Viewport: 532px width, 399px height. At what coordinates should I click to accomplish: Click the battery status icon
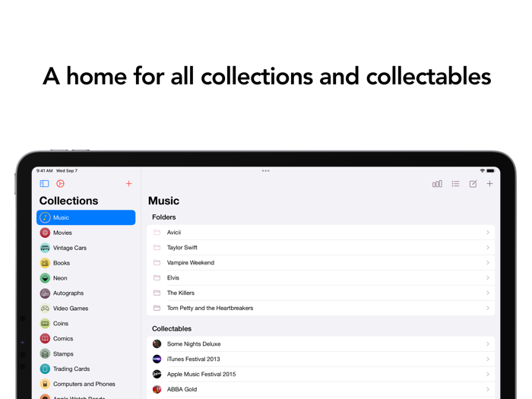click(x=491, y=171)
